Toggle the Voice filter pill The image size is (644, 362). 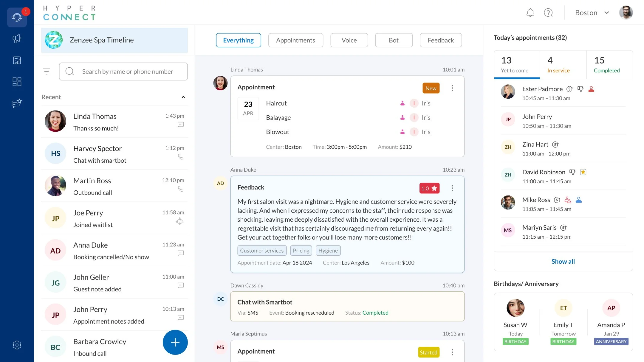tap(349, 40)
